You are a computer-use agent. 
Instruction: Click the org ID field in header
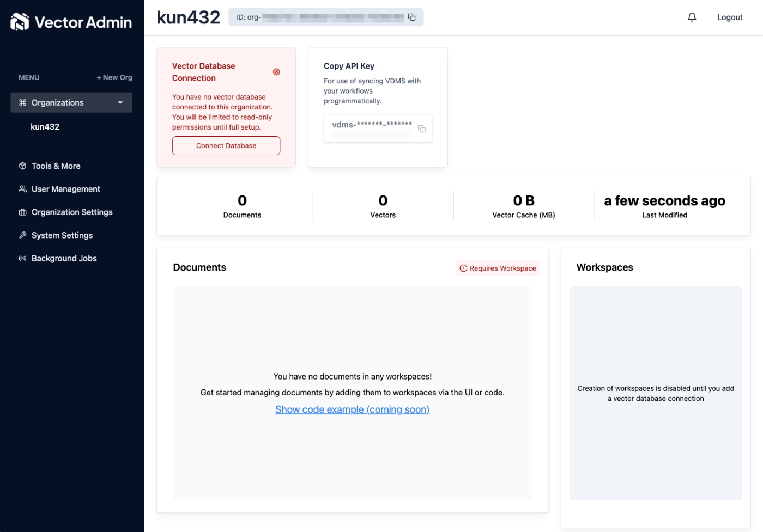[x=326, y=17]
